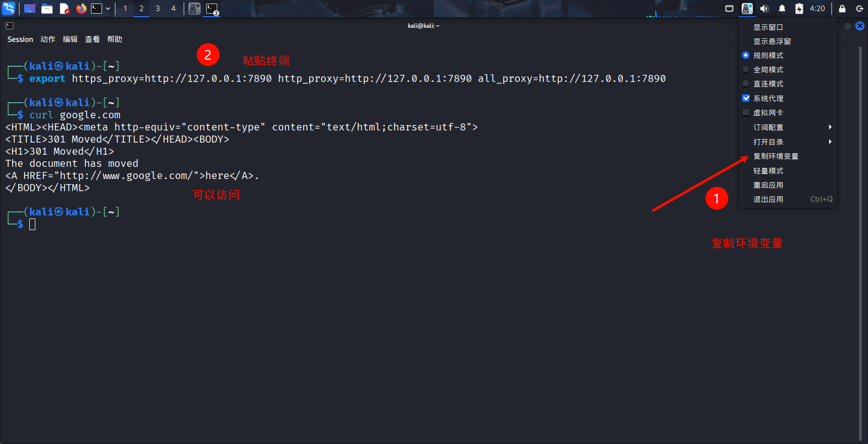The height and width of the screenshot is (444, 868).
Task: Open the terminal launcher dropdown arrow
Action: click(x=108, y=9)
